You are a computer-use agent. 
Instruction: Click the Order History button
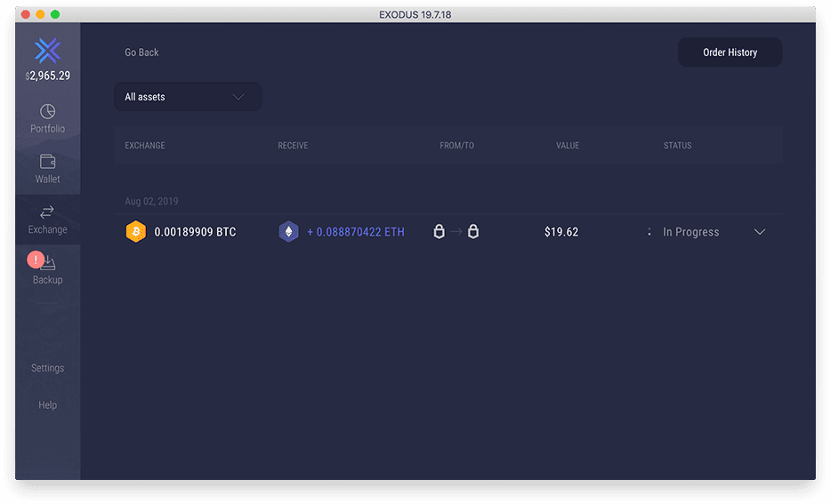click(x=730, y=52)
